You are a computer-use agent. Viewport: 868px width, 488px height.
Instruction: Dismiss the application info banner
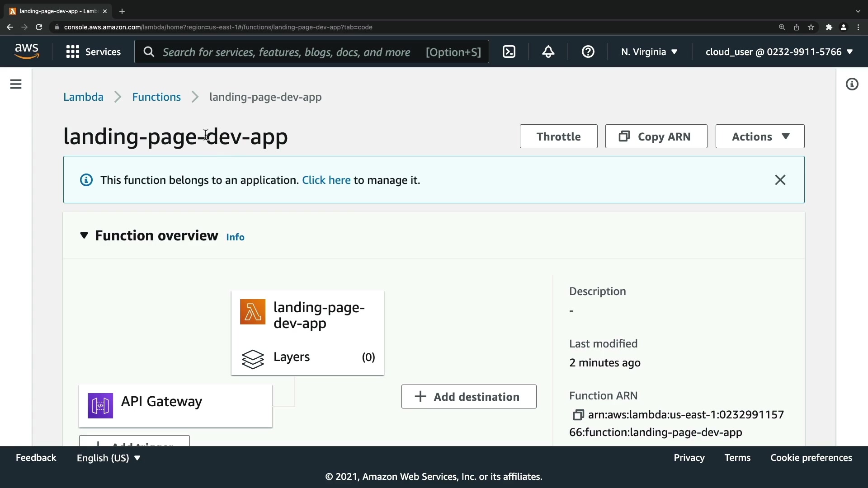[x=780, y=180]
